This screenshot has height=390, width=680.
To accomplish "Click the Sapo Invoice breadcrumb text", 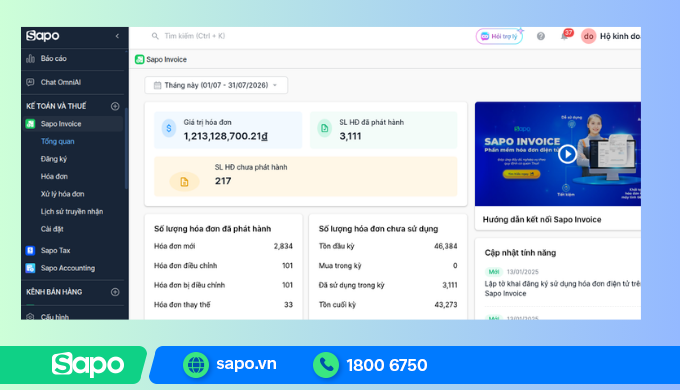I will coord(167,59).
